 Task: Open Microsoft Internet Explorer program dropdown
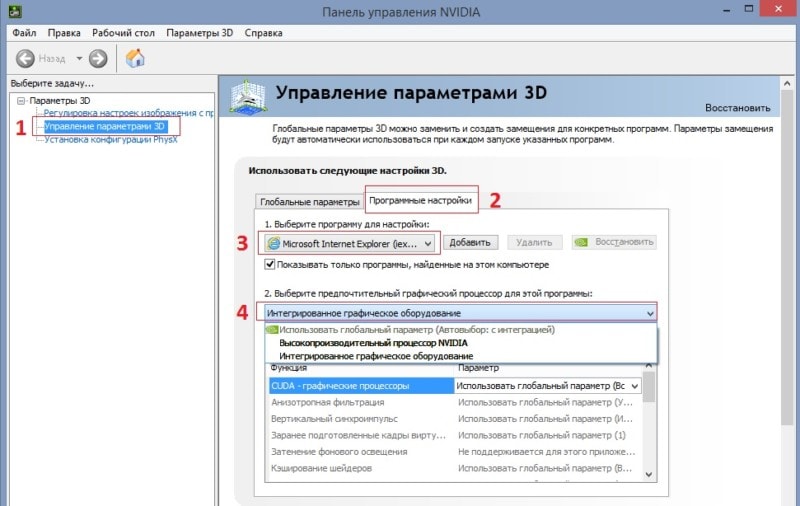pyautogui.click(x=351, y=244)
